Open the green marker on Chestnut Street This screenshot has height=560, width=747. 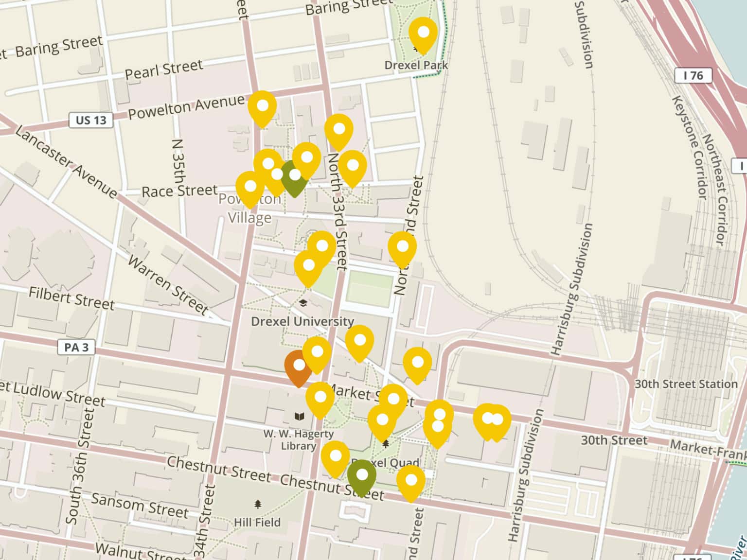[362, 476]
